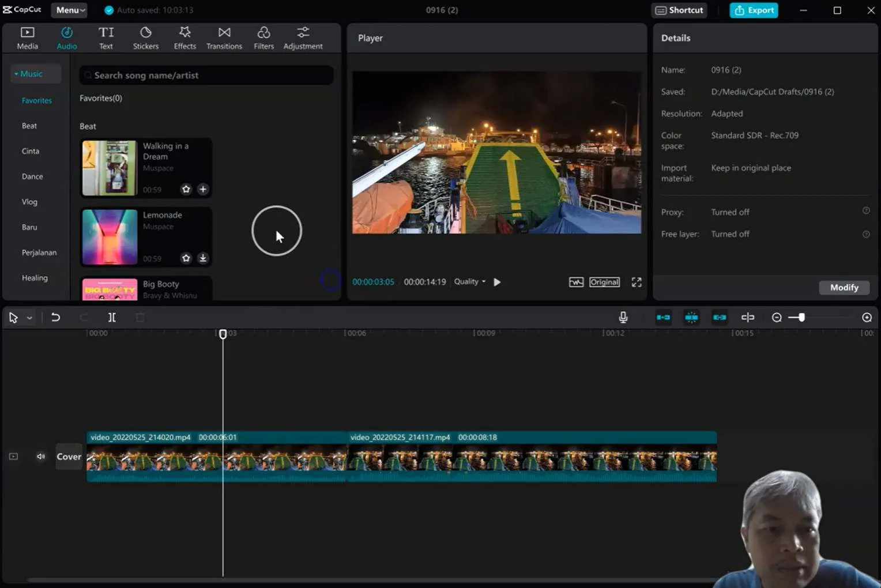Toggle clip linkage

click(x=720, y=317)
